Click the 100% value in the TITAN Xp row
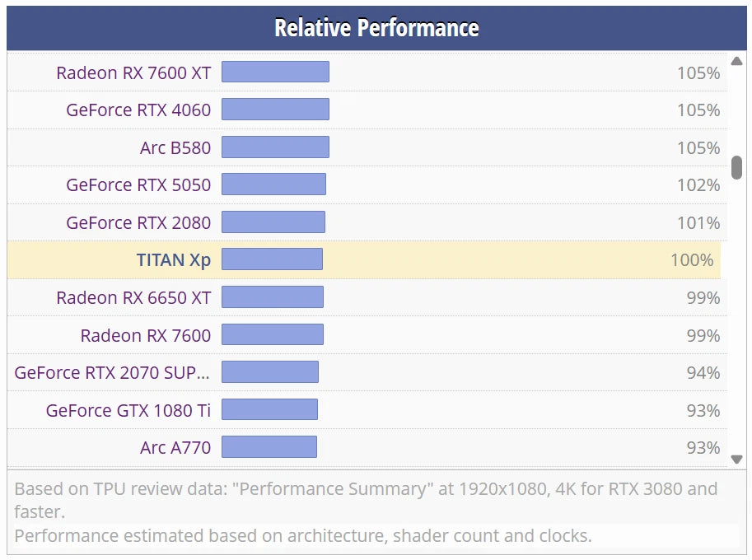752x560 pixels. point(692,260)
